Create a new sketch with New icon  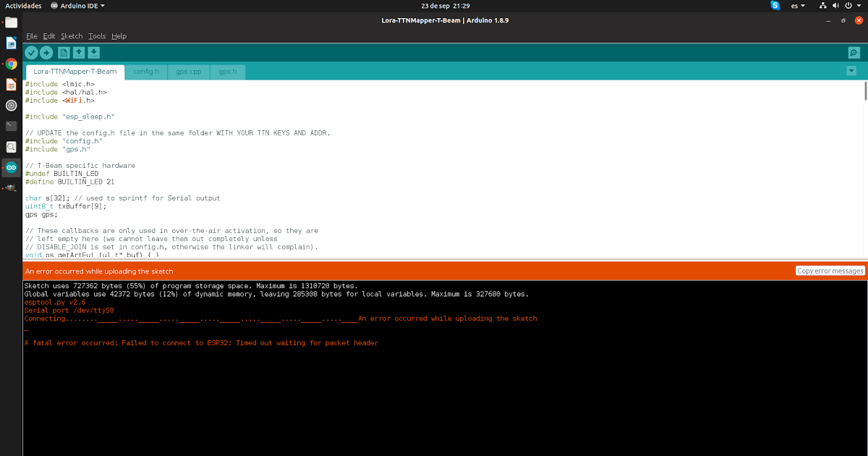coord(64,52)
